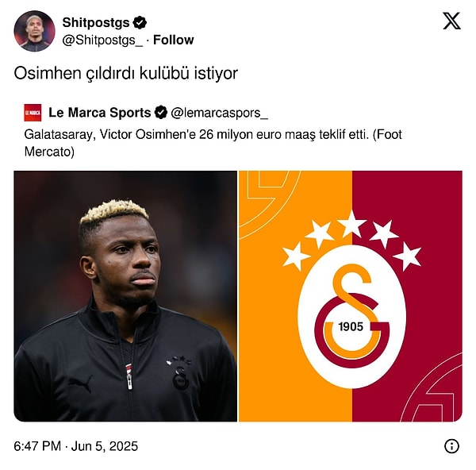Click the Le Marca Sports verified badge
476x470 pixels.
[x=160, y=113]
